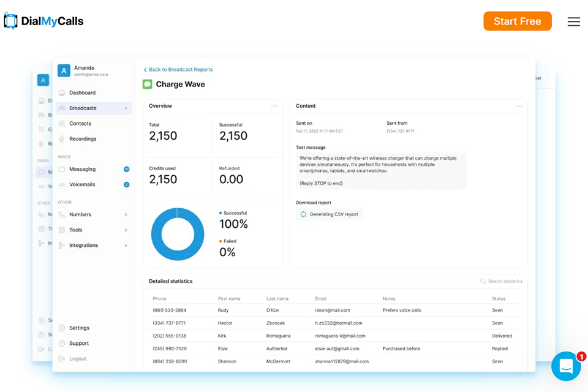Open the hamburger menu icon
588x392 pixels.
click(573, 21)
